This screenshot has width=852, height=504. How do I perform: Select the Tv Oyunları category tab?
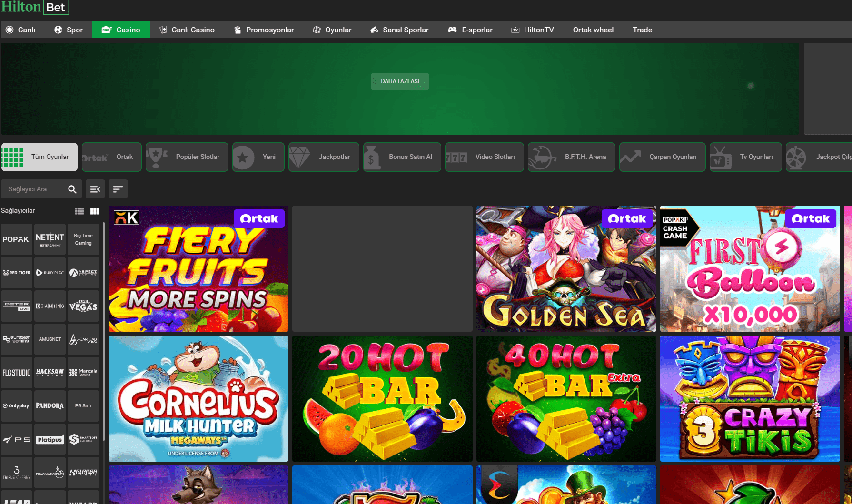coord(746,157)
